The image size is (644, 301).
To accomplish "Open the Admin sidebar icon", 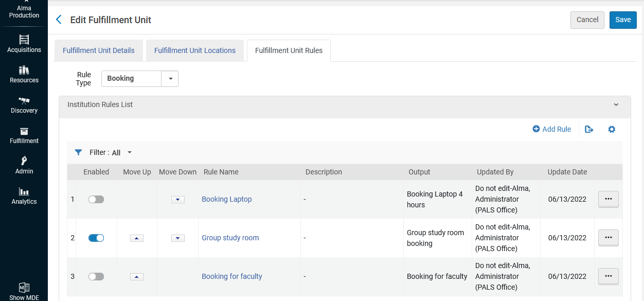I will coord(24,165).
